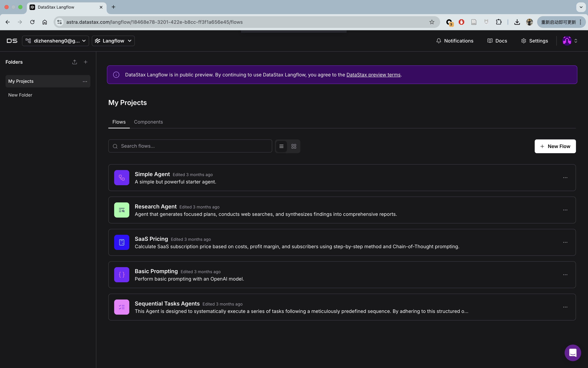The image size is (588, 368).
Task: Open the Simple Agent flow icon
Action: coord(122,178)
